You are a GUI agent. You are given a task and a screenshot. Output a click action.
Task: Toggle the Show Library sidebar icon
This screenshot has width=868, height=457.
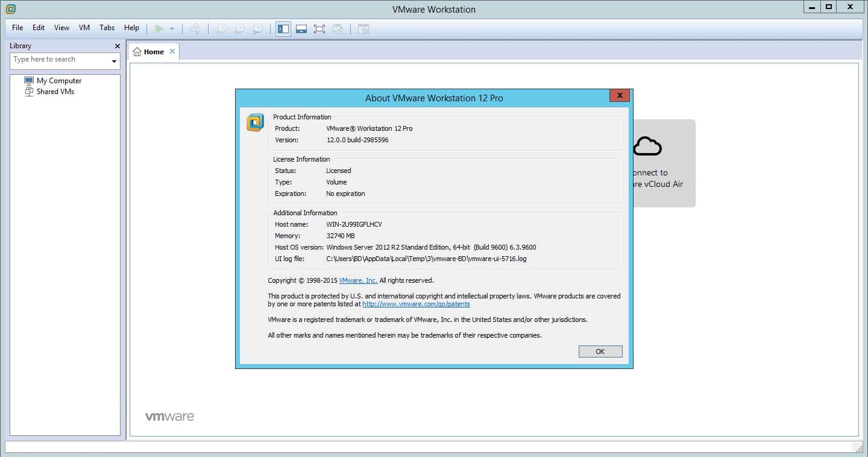[283, 28]
